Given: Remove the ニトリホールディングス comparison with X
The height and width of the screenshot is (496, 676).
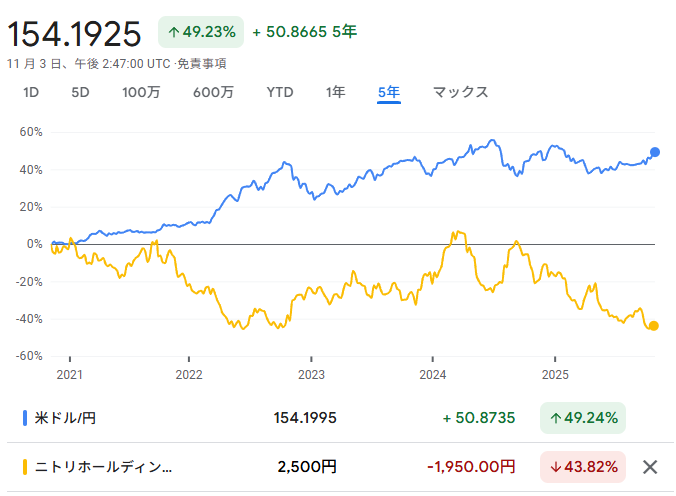Looking at the screenshot, I should tap(650, 466).
